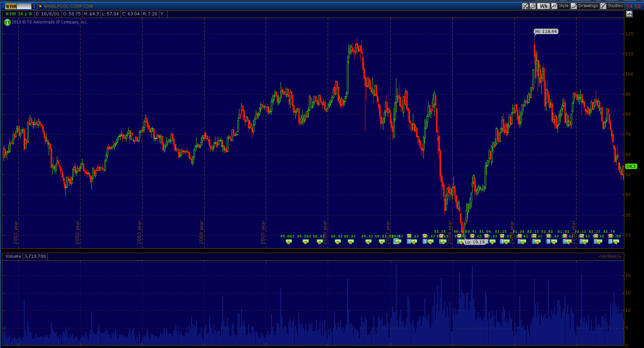Click the Hi: 118.44 price bubble
This screenshot has height=348, width=644.
click(x=546, y=31)
